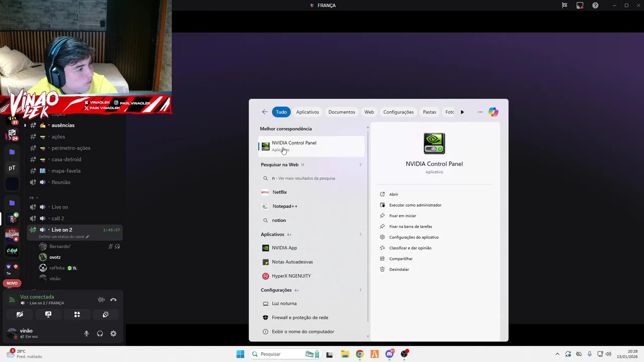644x362 pixels.
Task: Collapse the FR category in Discord
Action: [34, 198]
